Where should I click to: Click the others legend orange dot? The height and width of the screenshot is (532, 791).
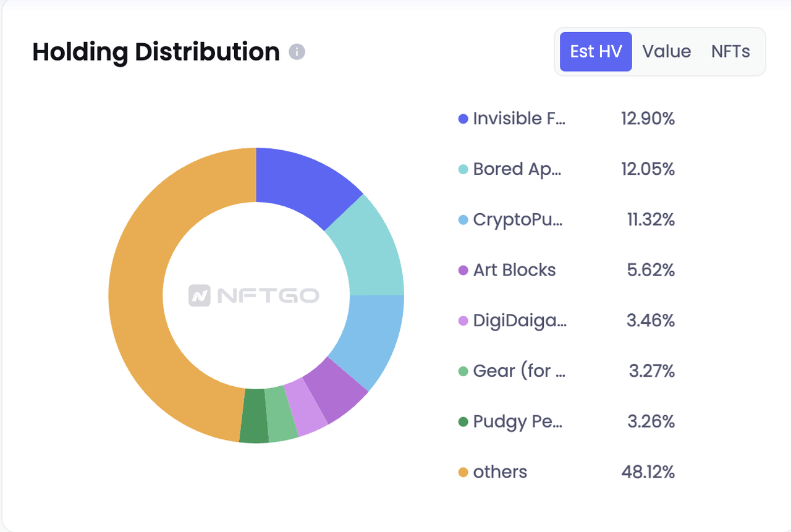[x=463, y=473]
